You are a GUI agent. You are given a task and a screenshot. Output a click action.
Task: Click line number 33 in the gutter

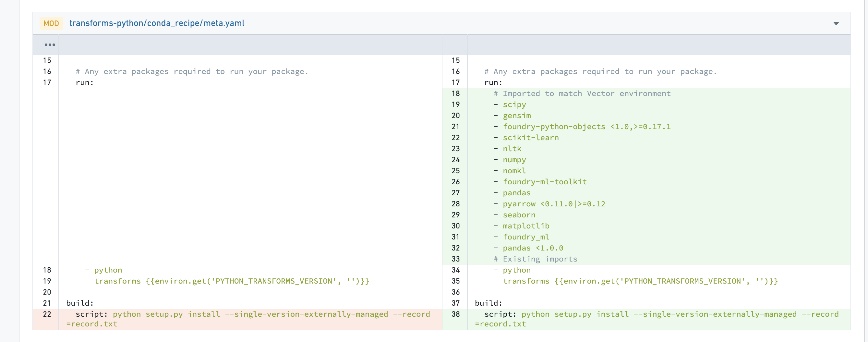pos(455,259)
